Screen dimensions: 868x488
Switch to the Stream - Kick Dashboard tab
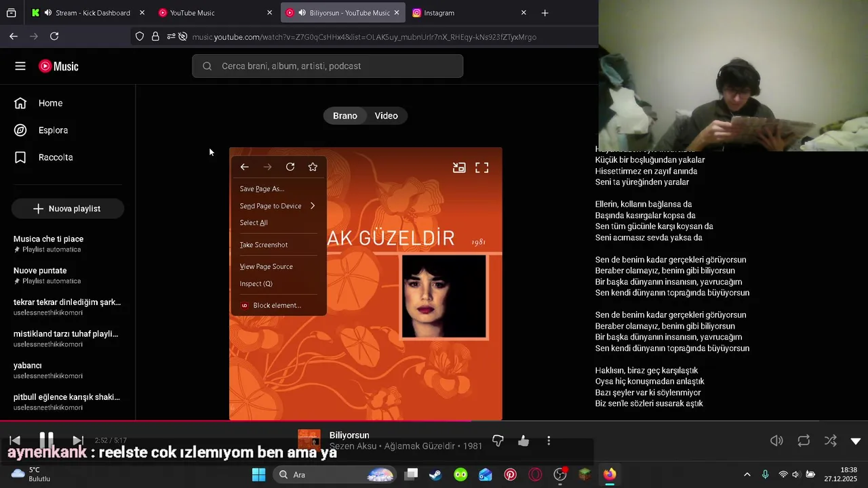(87, 13)
